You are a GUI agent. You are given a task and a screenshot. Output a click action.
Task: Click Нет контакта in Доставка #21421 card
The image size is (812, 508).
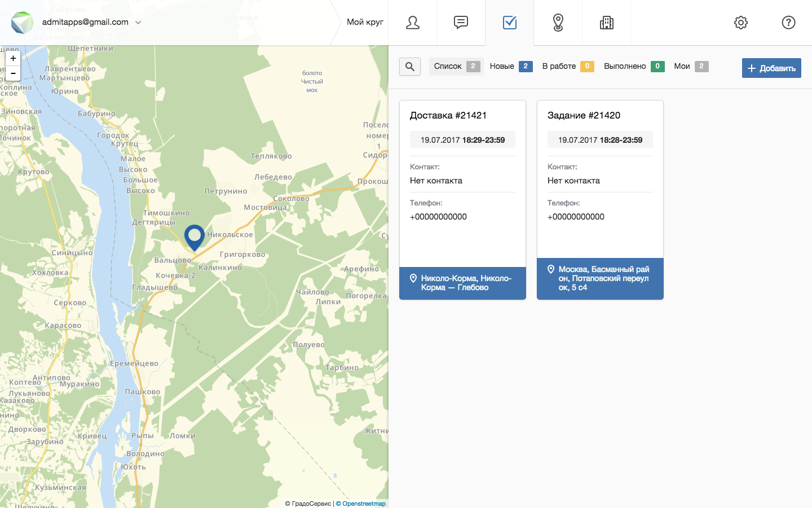pos(436,181)
